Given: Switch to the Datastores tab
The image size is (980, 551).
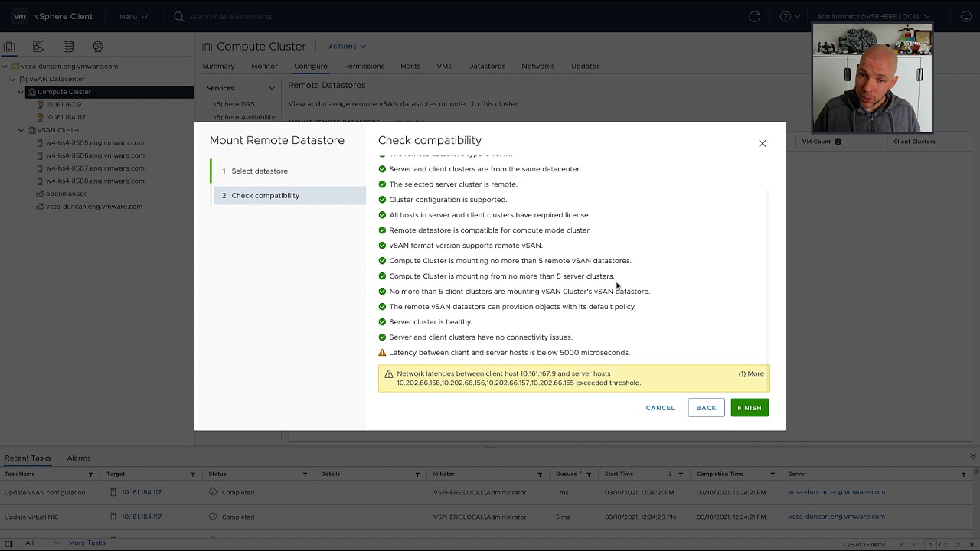Looking at the screenshot, I should pos(486,66).
